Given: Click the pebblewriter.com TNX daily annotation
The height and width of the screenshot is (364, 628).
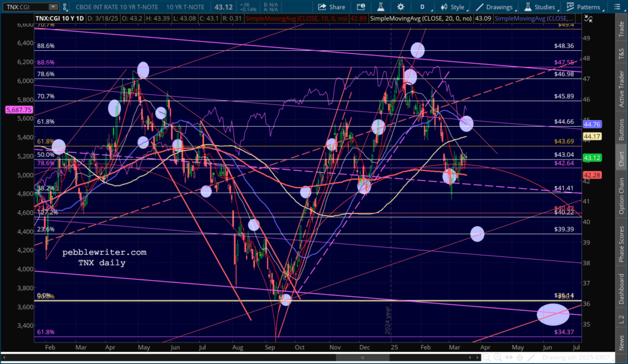Looking at the screenshot, I should [x=104, y=257].
